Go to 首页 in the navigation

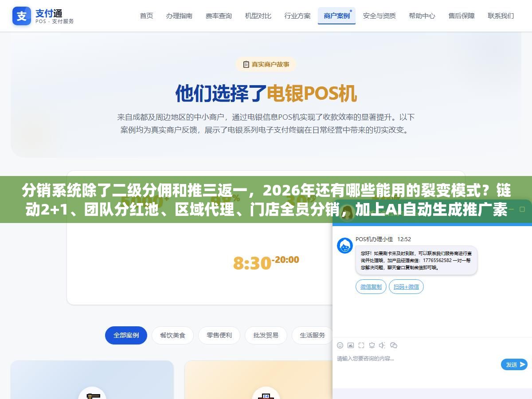click(x=146, y=16)
